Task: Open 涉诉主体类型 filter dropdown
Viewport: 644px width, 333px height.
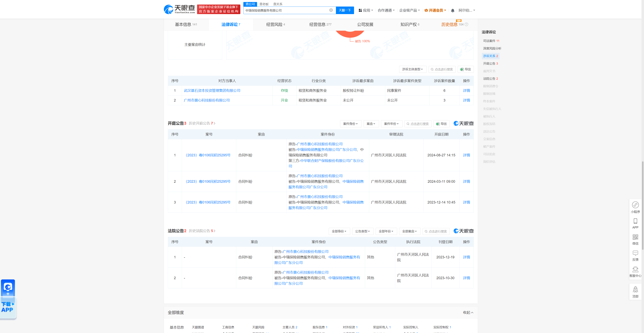Action: click(x=413, y=69)
